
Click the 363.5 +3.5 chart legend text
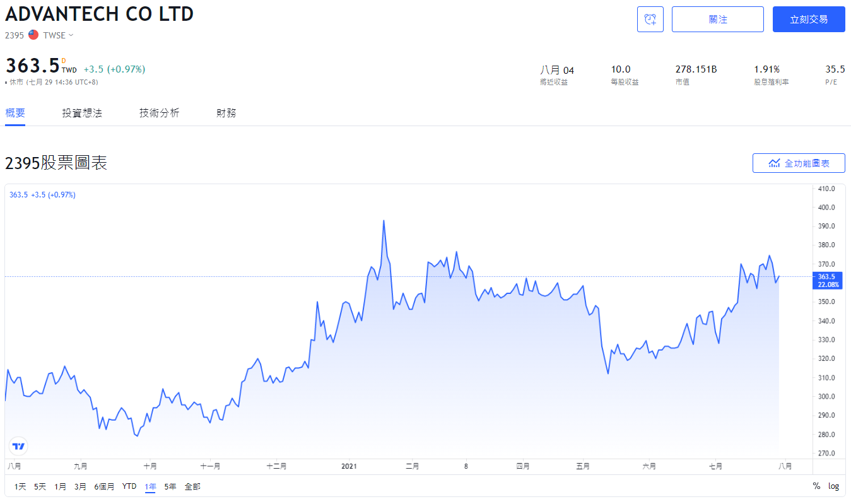42,195
